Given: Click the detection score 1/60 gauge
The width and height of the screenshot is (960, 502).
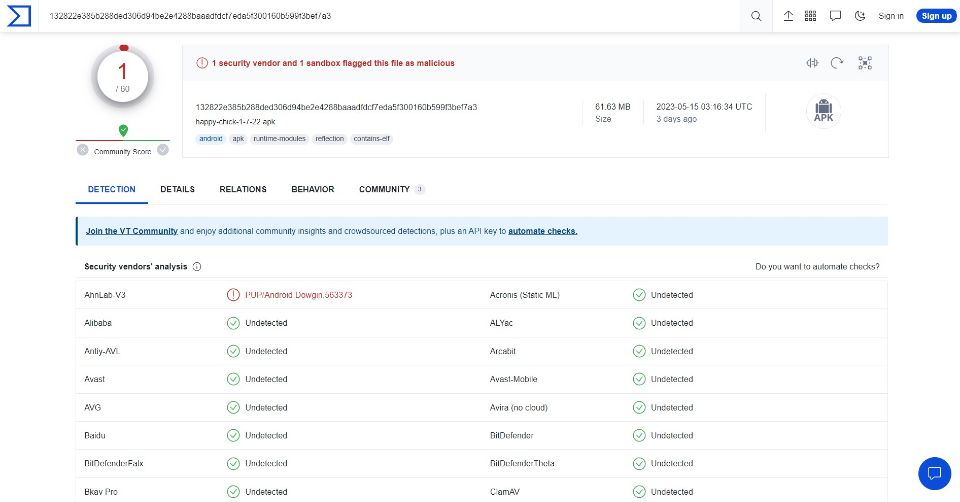Looking at the screenshot, I should pos(122,77).
